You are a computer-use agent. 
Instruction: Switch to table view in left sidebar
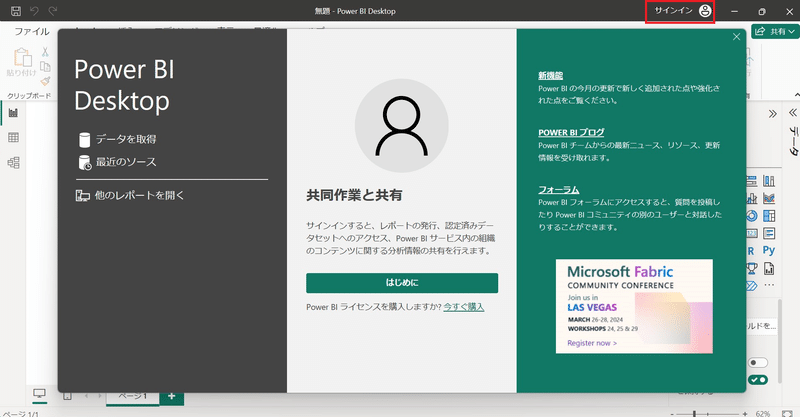click(x=13, y=137)
